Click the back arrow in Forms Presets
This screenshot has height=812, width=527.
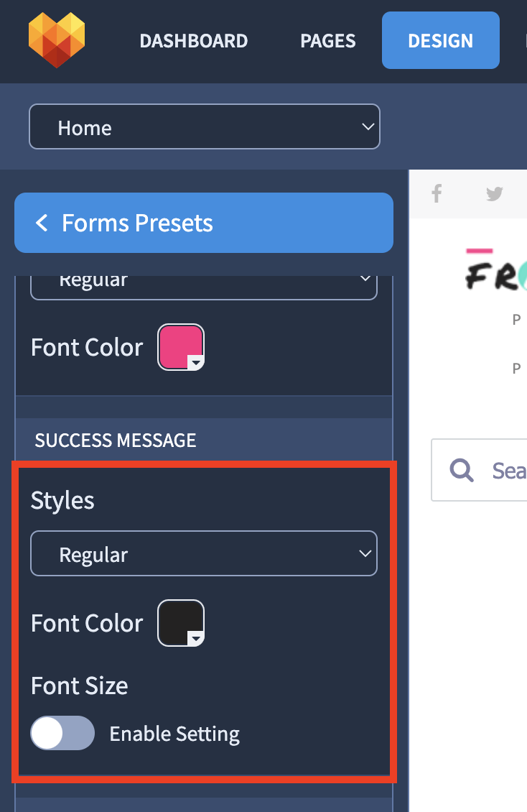[42, 223]
